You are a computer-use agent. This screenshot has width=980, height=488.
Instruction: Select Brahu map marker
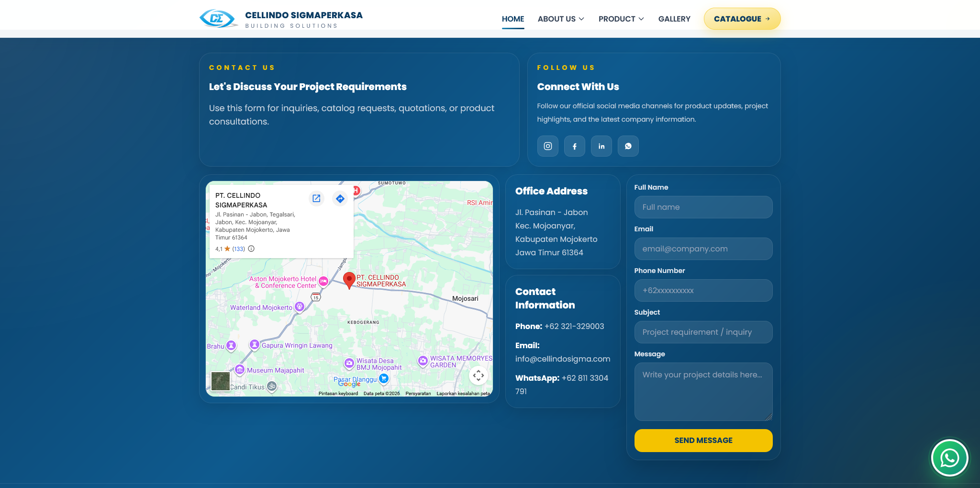[x=231, y=345]
